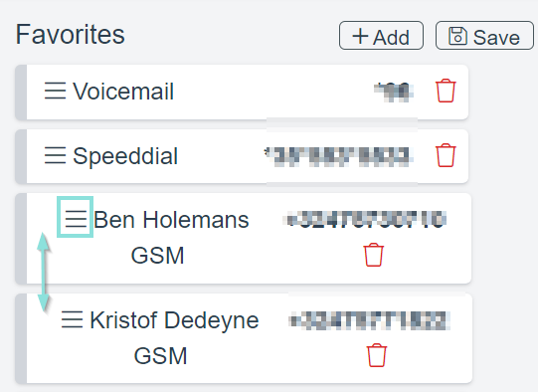The height and width of the screenshot is (392, 538).
Task: Click the Favorites heading
Action: click(x=70, y=35)
